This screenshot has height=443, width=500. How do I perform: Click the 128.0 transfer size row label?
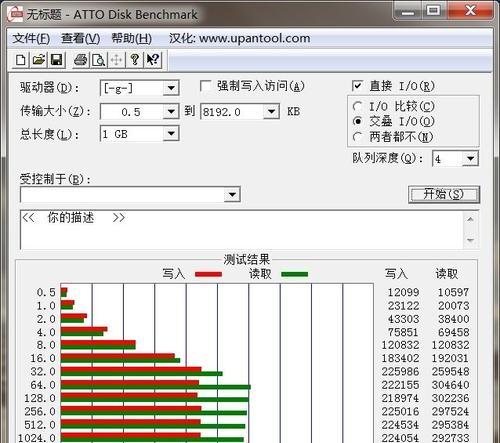[40, 398]
